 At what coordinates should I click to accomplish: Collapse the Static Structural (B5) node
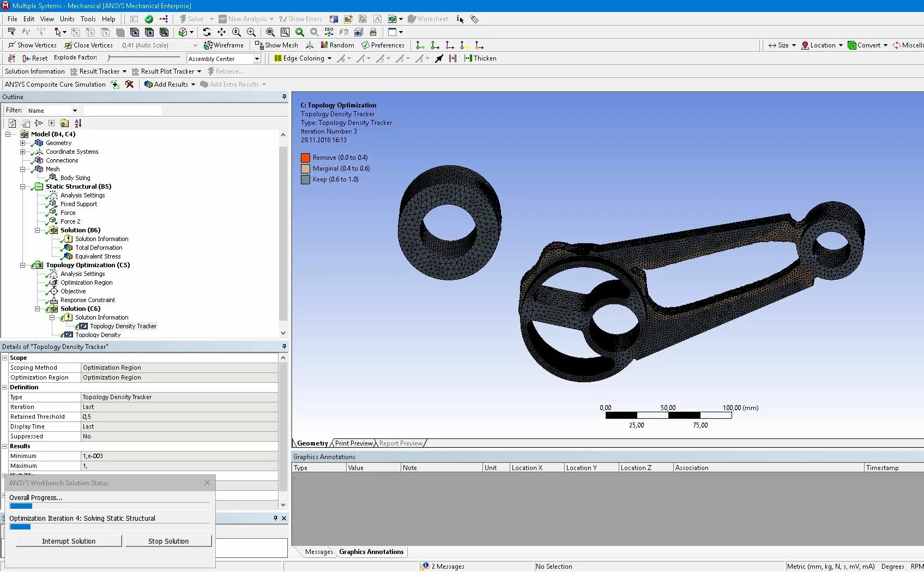pos(23,186)
